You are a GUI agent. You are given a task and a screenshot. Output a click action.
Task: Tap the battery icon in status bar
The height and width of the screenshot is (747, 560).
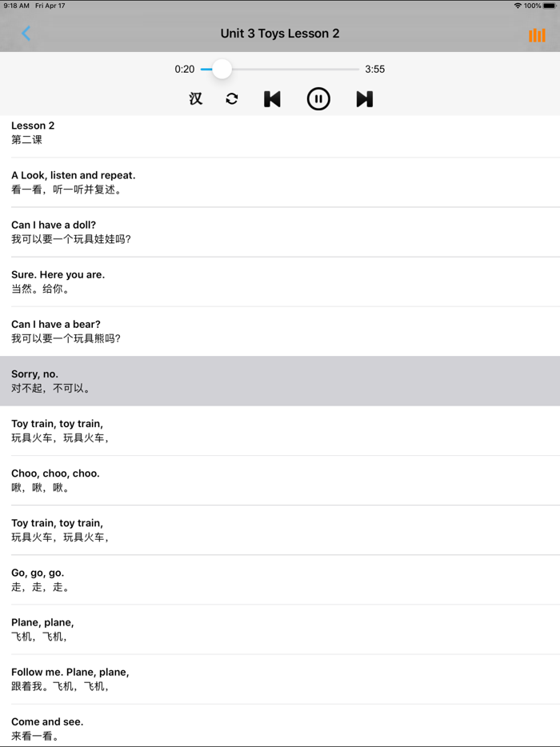click(549, 6)
